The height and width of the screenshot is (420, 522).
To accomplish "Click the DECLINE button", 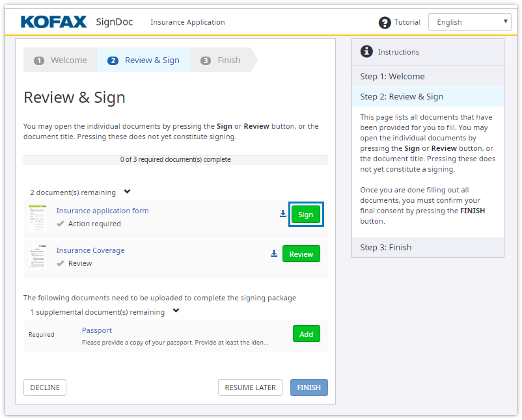I will pyautogui.click(x=45, y=387).
